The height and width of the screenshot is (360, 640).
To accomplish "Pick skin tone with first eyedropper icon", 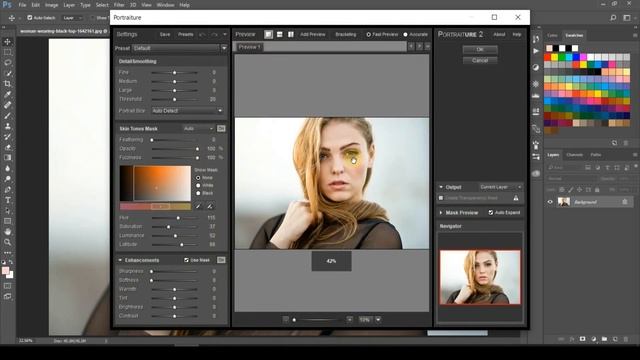I will point(198,207).
